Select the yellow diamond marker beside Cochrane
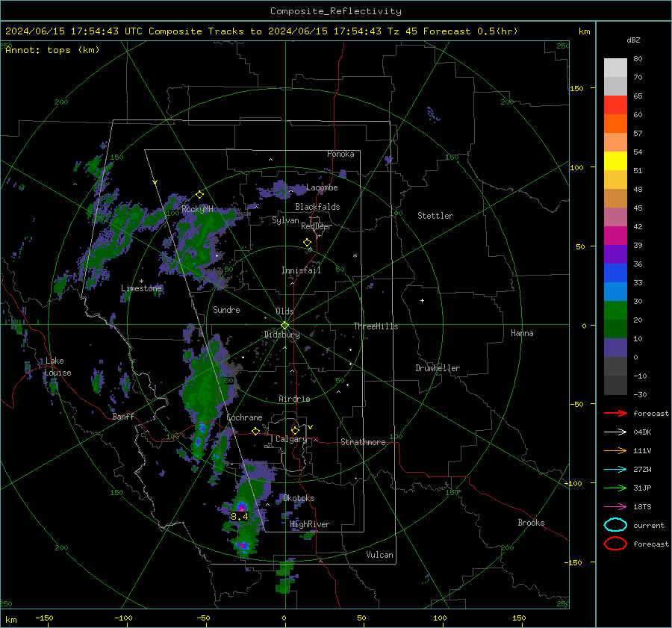 tap(256, 432)
